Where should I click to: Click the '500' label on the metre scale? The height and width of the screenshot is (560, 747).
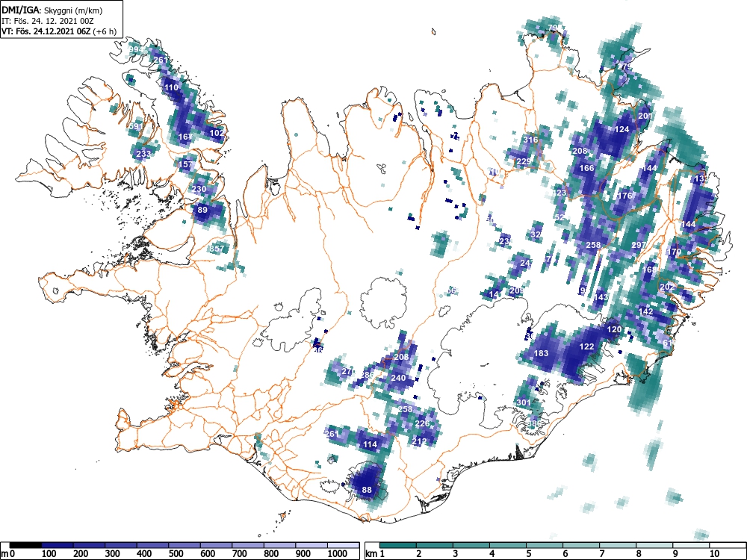176,554
